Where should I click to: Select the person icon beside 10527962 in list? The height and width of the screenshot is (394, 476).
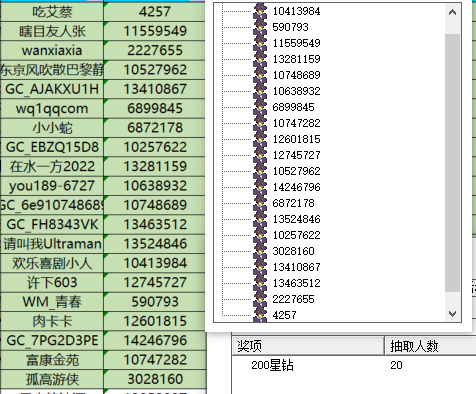260,171
